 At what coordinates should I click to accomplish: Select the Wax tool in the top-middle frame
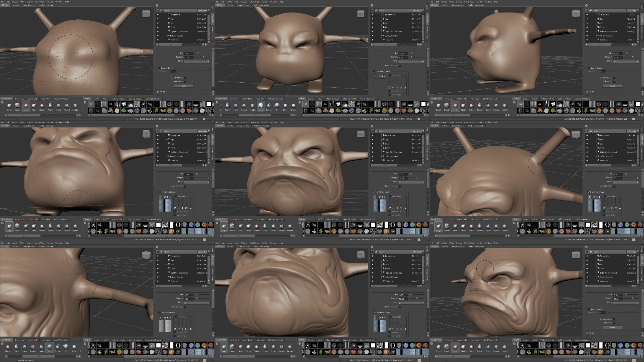[261, 106]
